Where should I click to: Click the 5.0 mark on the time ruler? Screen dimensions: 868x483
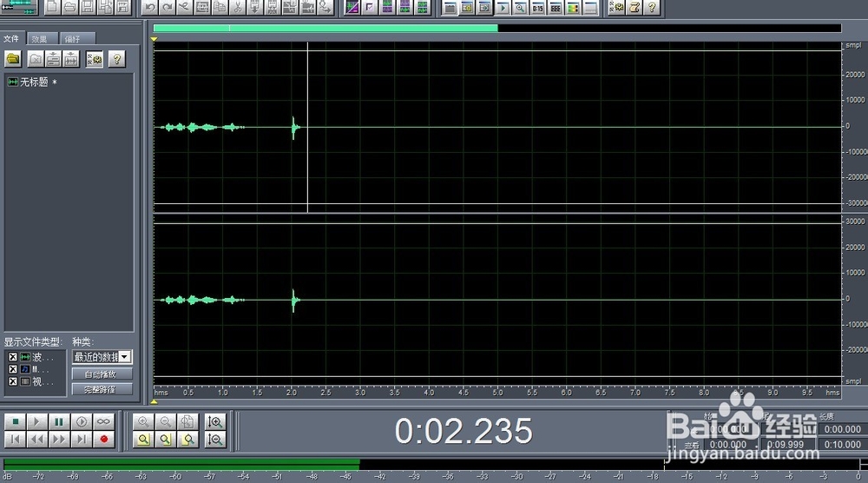497,393
